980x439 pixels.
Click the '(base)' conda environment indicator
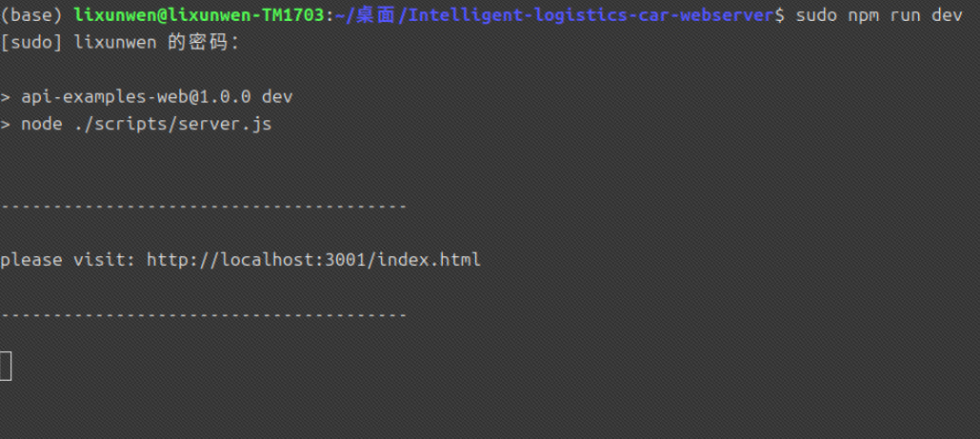coord(31,15)
